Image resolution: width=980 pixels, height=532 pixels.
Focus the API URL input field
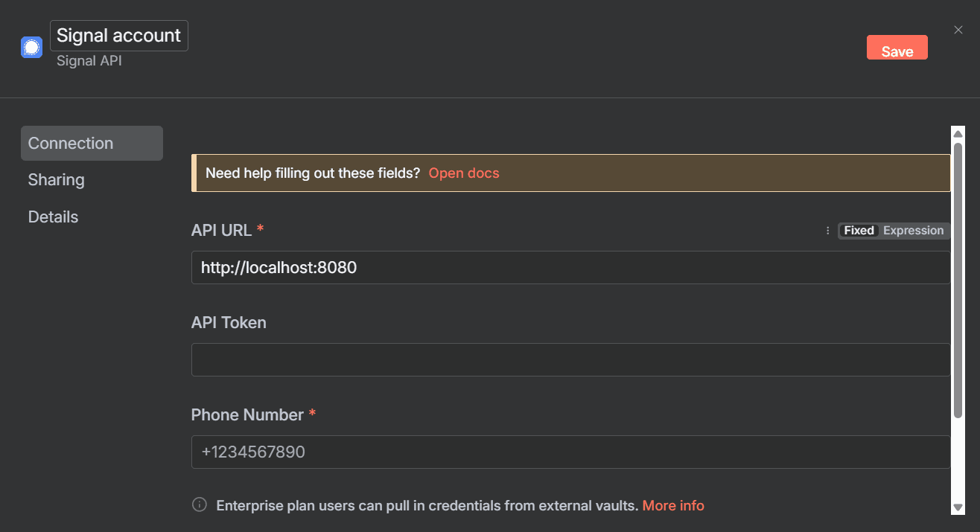tap(570, 268)
